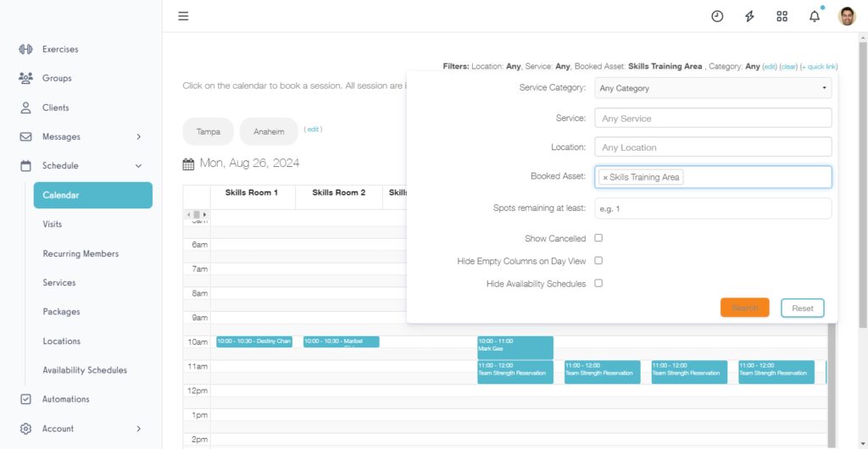Expand the Messages sidebar submenu
The height and width of the screenshot is (449, 868).
click(x=138, y=136)
